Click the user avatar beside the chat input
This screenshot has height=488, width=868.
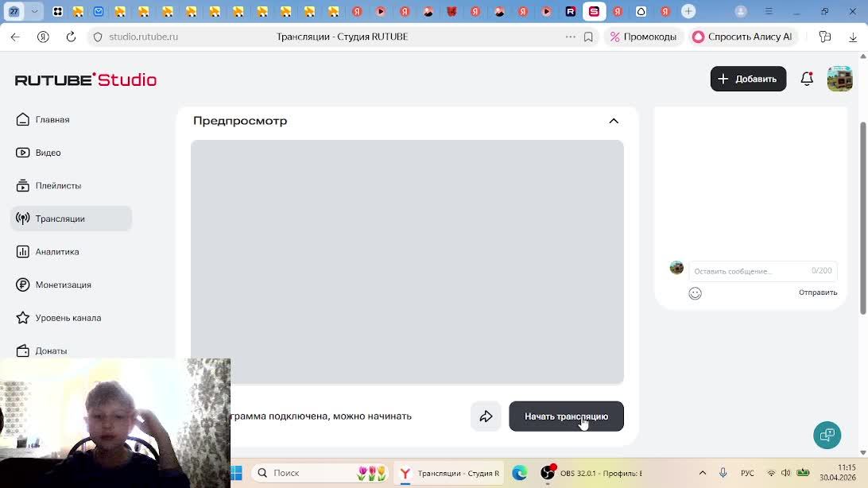(676, 268)
